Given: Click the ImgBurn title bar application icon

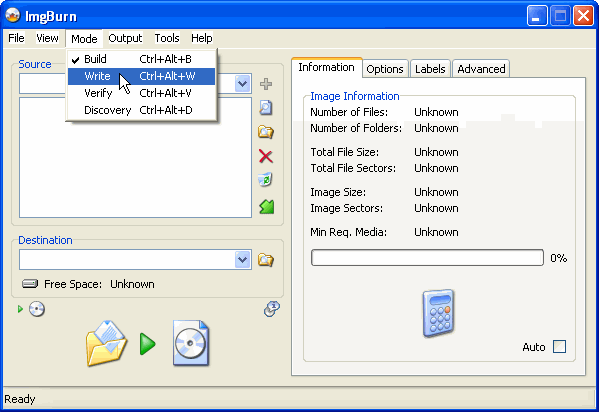Looking at the screenshot, I should pos(13,15).
